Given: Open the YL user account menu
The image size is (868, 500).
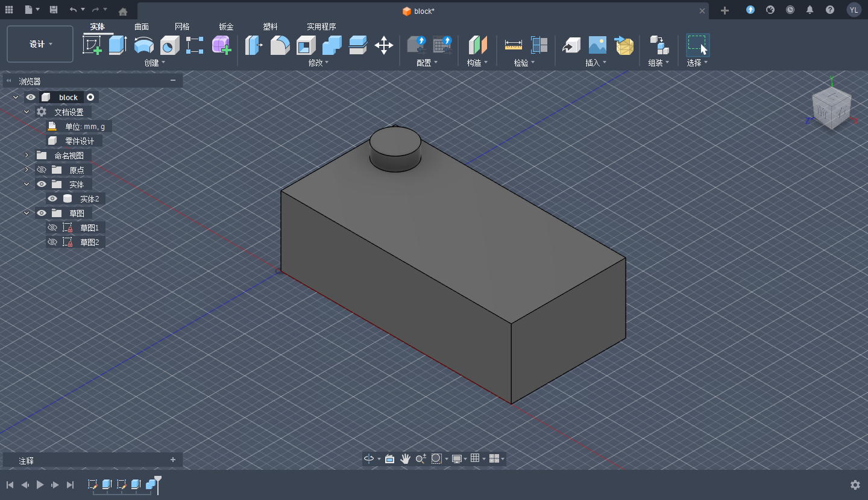Looking at the screenshot, I should coord(854,10).
